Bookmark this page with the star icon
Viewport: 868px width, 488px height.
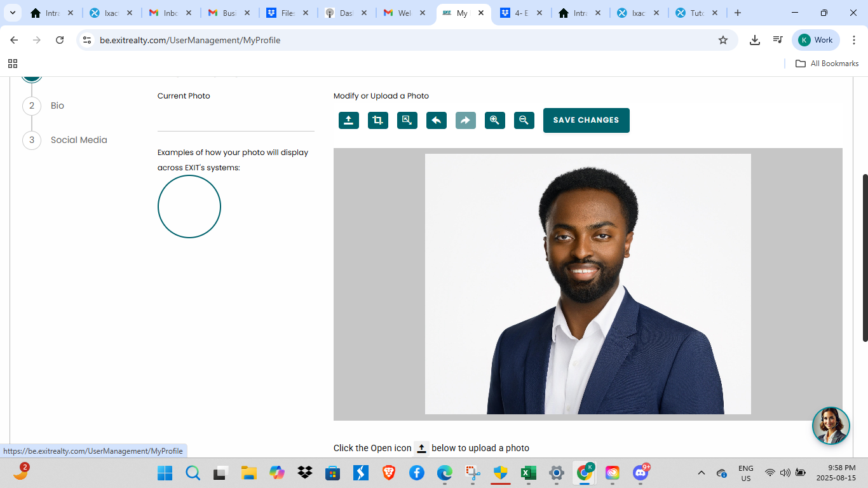[x=722, y=40]
